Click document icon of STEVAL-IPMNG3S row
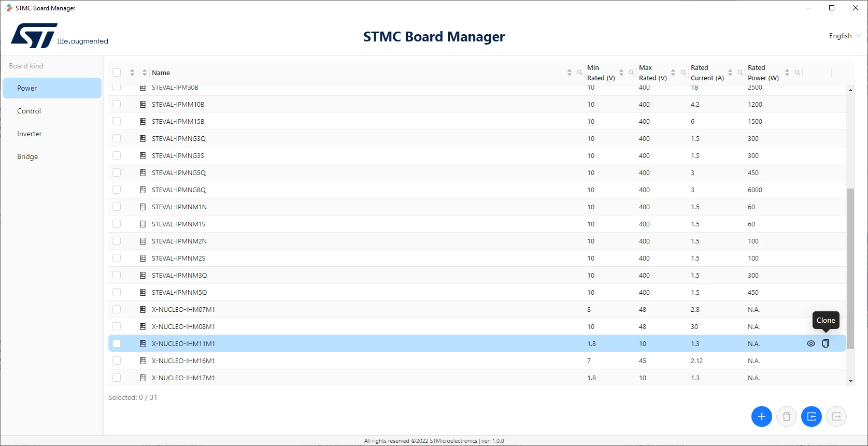Viewport: 868px width, 446px height. click(143, 155)
